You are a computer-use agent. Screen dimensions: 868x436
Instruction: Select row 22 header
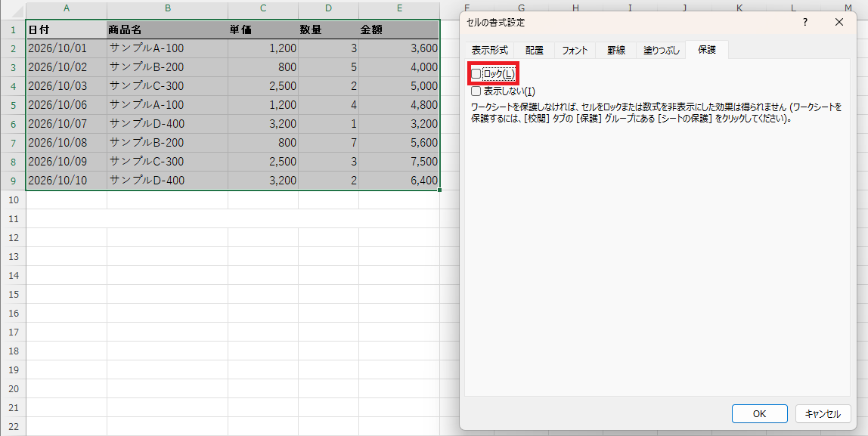coord(13,426)
